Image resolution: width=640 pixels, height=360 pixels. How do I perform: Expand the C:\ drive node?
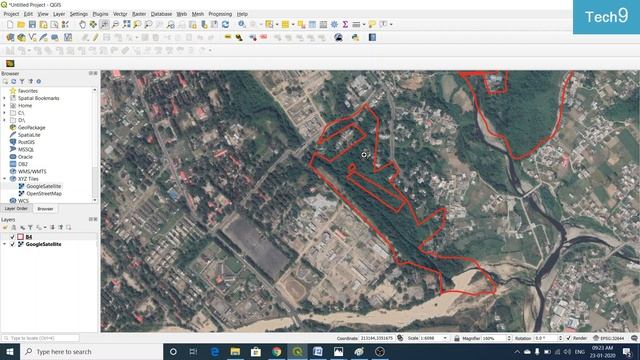[4, 113]
